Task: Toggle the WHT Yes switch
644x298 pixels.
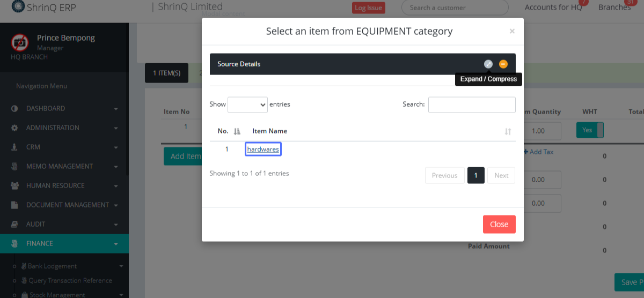Action: point(589,130)
